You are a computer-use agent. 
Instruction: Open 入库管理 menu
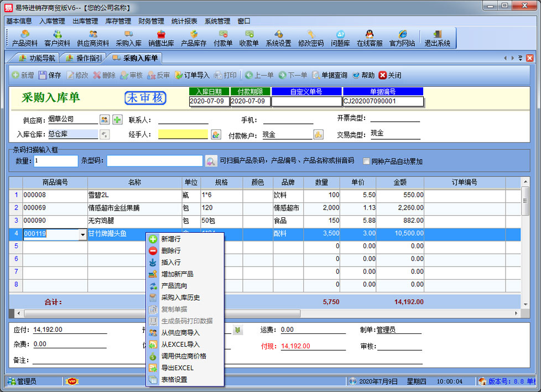(x=52, y=21)
